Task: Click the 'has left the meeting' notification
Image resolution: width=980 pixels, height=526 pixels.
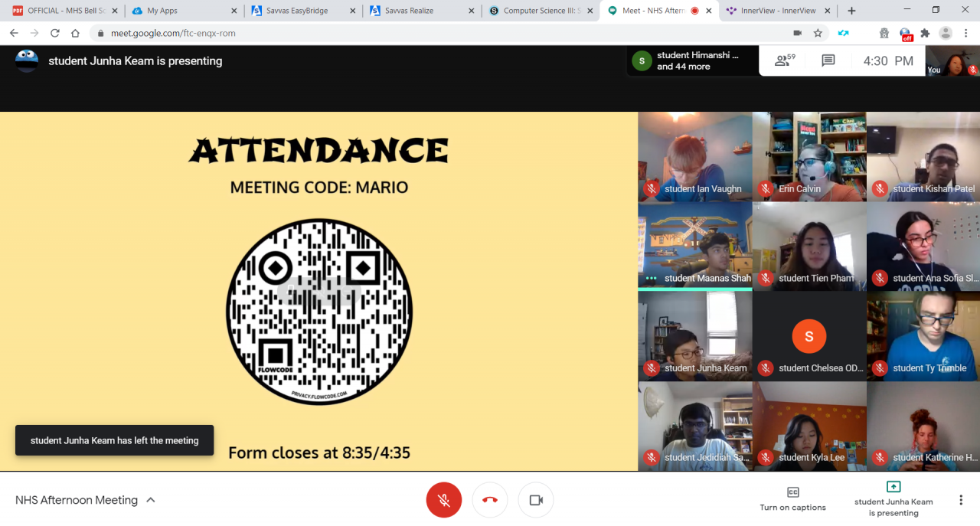Action: click(115, 440)
